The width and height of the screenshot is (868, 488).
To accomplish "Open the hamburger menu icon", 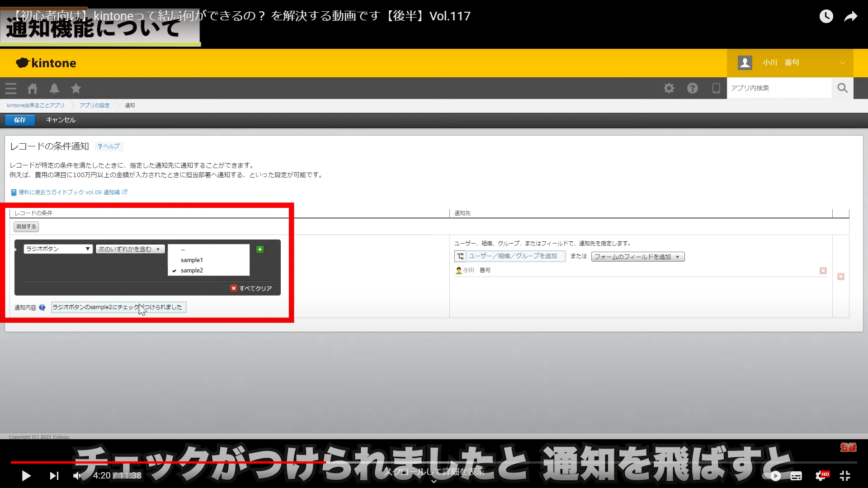I will 11,89.
